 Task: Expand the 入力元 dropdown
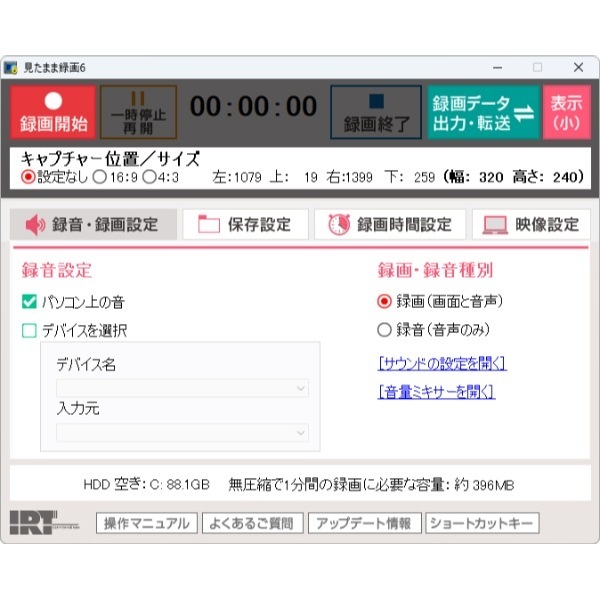point(182,433)
